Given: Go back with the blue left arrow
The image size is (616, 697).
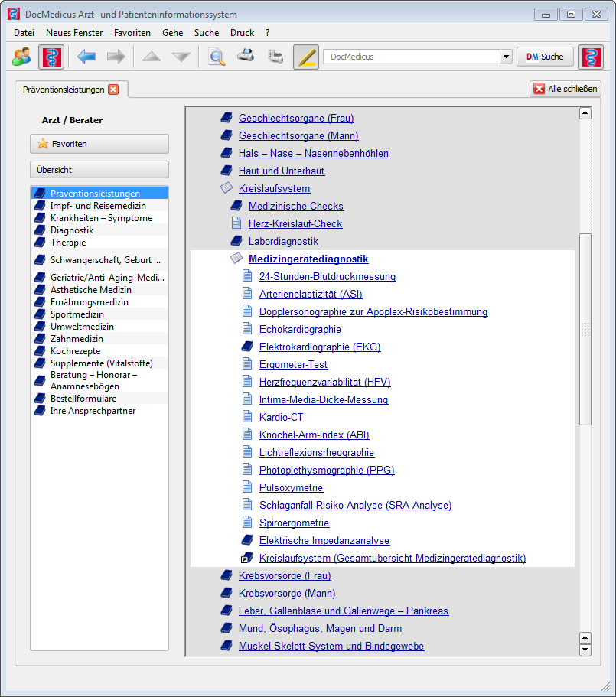Looking at the screenshot, I should tap(86, 57).
